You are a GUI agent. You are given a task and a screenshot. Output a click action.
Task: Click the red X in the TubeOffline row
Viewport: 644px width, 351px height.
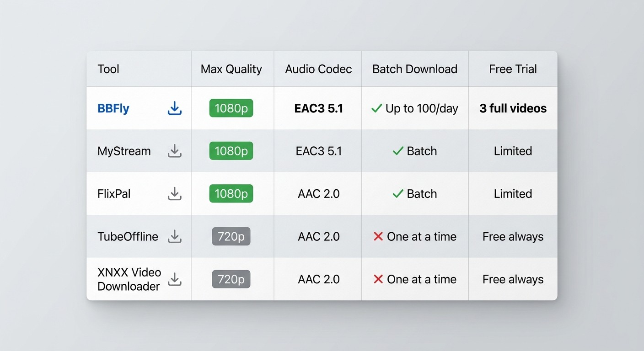click(x=378, y=236)
